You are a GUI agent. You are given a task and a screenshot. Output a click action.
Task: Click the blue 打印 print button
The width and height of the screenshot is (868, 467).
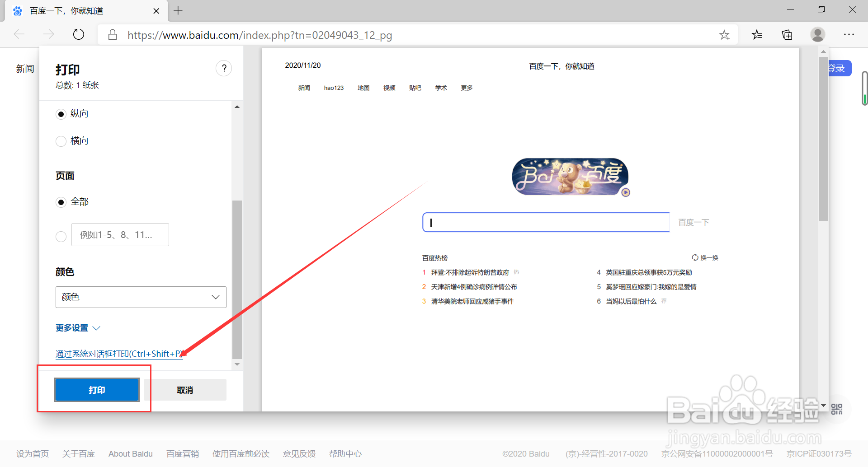[x=97, y=390]
